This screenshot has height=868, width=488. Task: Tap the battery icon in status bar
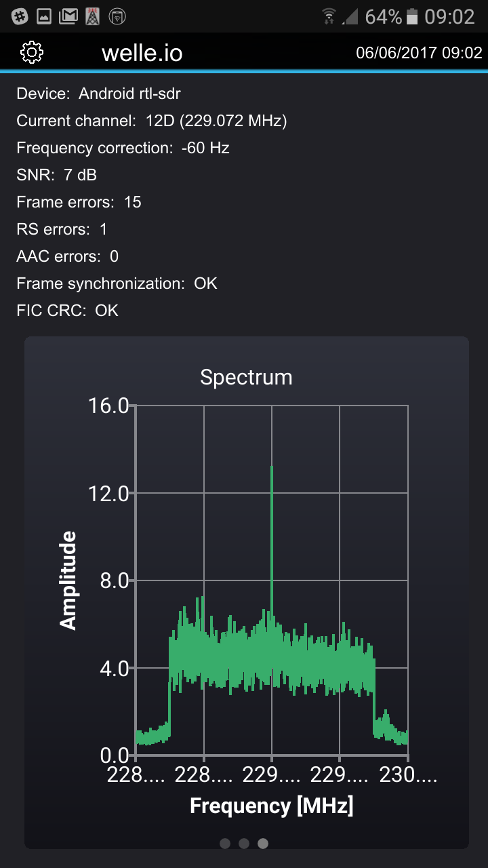click(412, 16)
